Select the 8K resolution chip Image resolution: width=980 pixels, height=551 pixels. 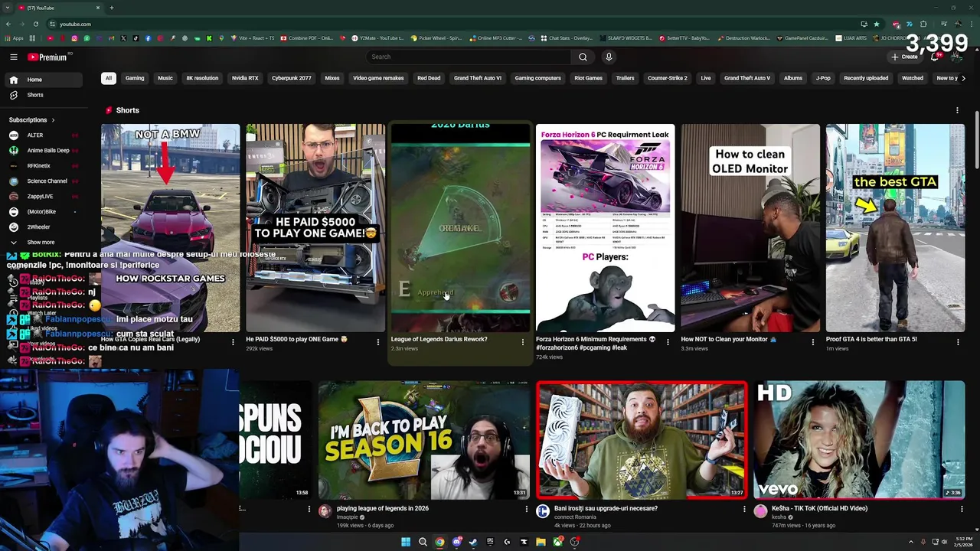click(202, 78)
